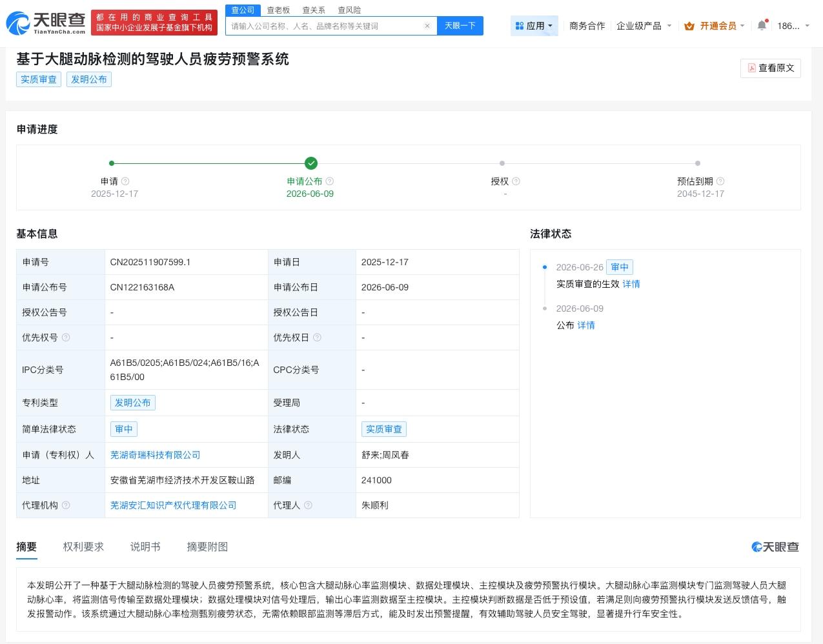
Task: Click the help icon beside 优先权日
Action: pyautogui.click(x=317, y=337)
